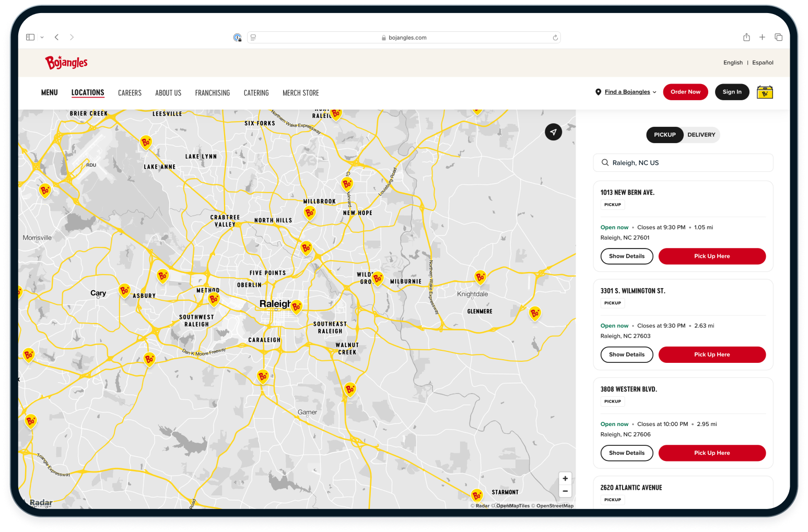The image size is (808, 532).
Task: Go back with the Safari back arrow
Action: point(56,37)
